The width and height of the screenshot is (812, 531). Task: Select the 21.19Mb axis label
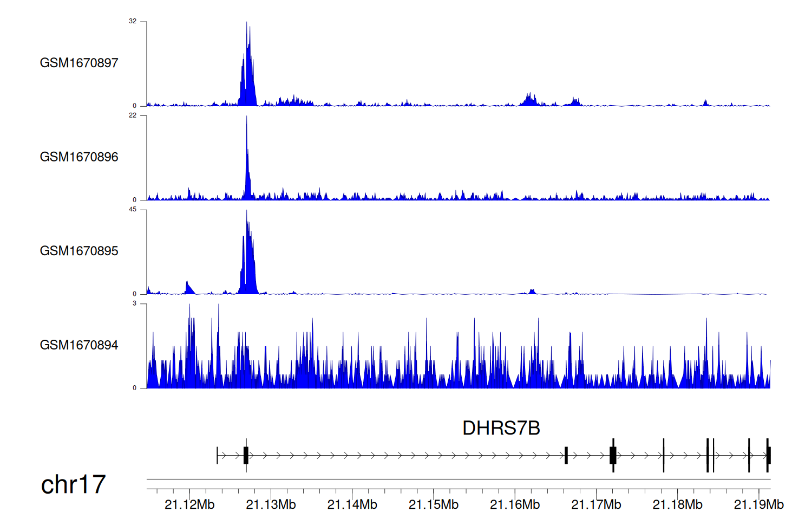(758, 504)
